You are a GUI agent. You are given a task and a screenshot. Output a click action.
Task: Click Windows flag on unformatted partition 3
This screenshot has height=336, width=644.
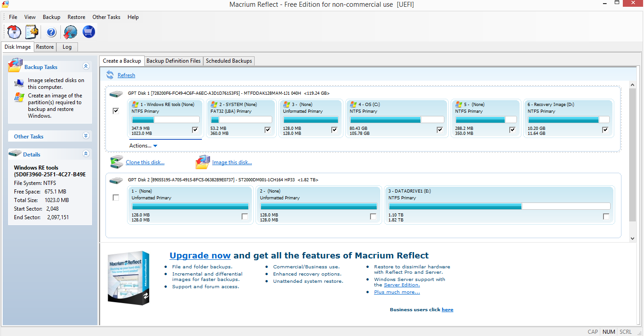pos(287,104)
